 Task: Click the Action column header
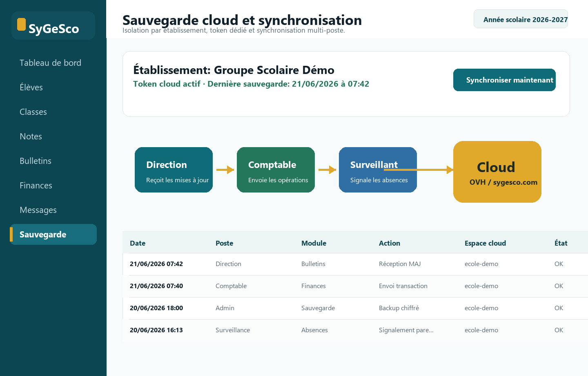pos(390,243)
